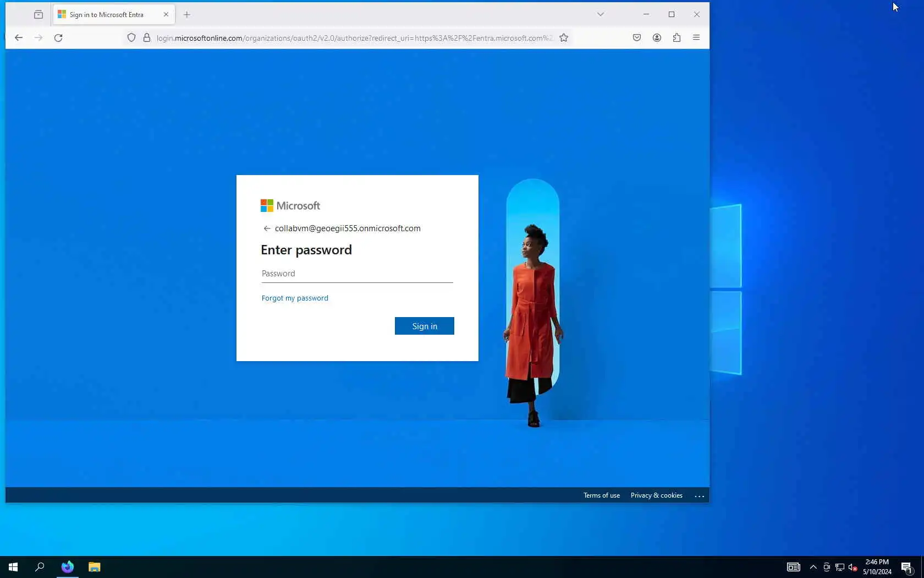Expand the list all tabs dropdown

click(601, 14)
